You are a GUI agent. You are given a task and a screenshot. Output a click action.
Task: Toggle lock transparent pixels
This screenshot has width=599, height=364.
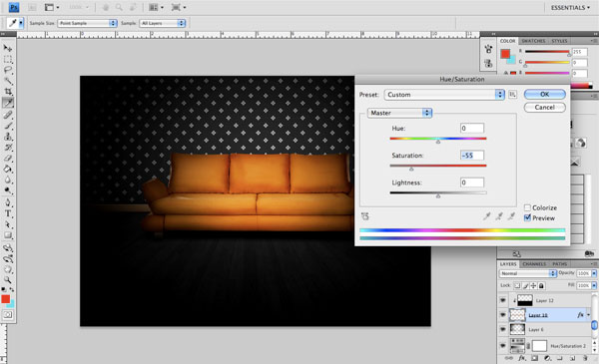517,285
